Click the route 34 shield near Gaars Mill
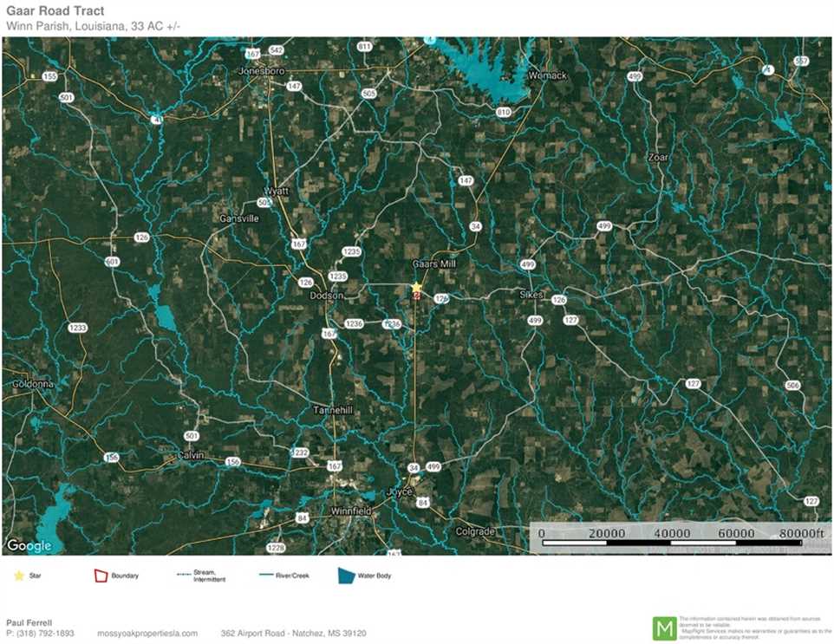This screenshot has width=834, height=644. click(x=475, y=226)
